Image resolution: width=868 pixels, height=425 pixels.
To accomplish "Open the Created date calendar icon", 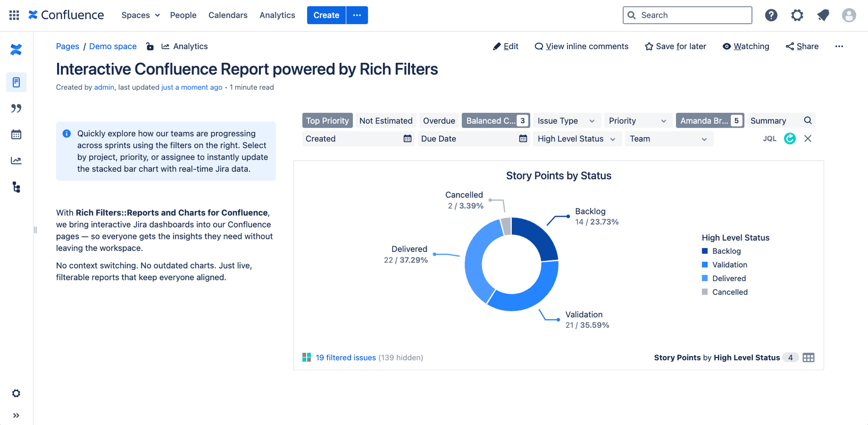I will point(407,138).
